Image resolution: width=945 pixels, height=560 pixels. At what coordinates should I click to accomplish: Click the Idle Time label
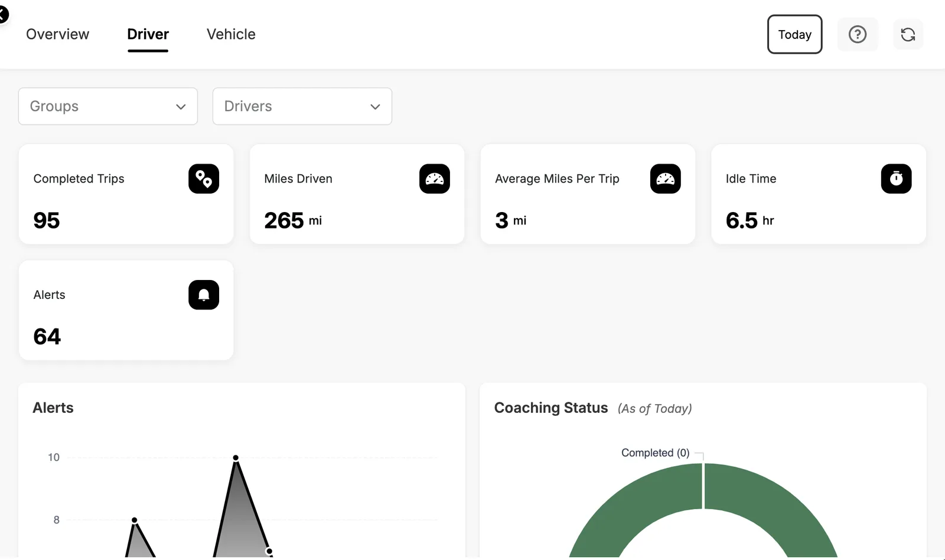coord(751,178)
